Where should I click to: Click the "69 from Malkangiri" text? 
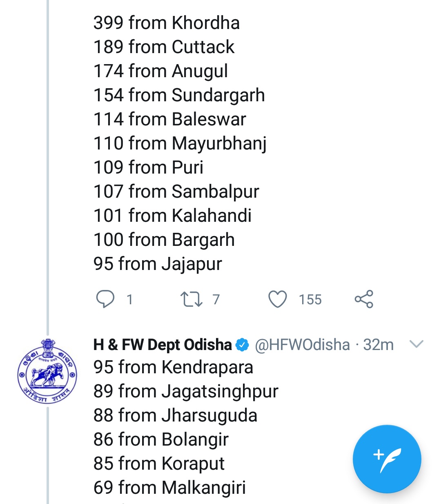point(169,488)
